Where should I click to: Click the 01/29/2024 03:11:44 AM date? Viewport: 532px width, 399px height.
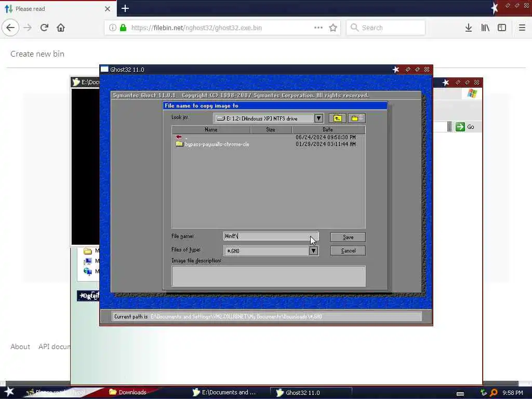click(325, 144)
